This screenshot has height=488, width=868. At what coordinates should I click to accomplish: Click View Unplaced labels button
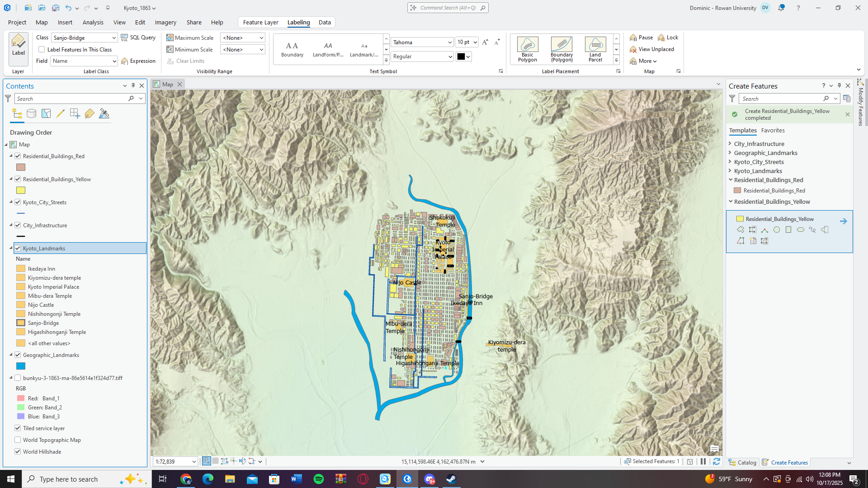(652, 49)
